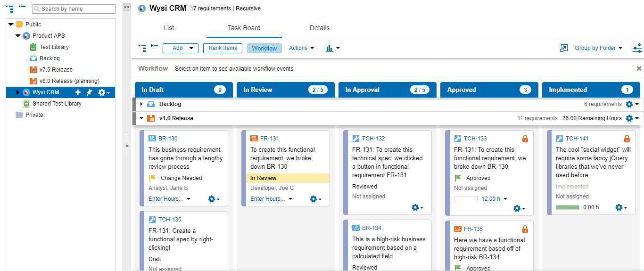Open the Group by Folder dropdown
This screenshot has width=644, height=271.
point(598,48)
